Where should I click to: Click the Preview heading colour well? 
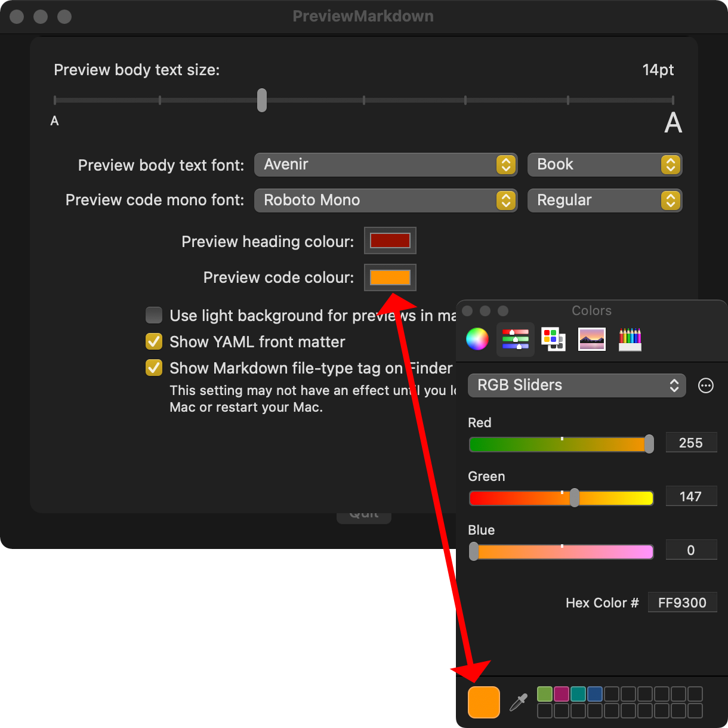point(390,240)
